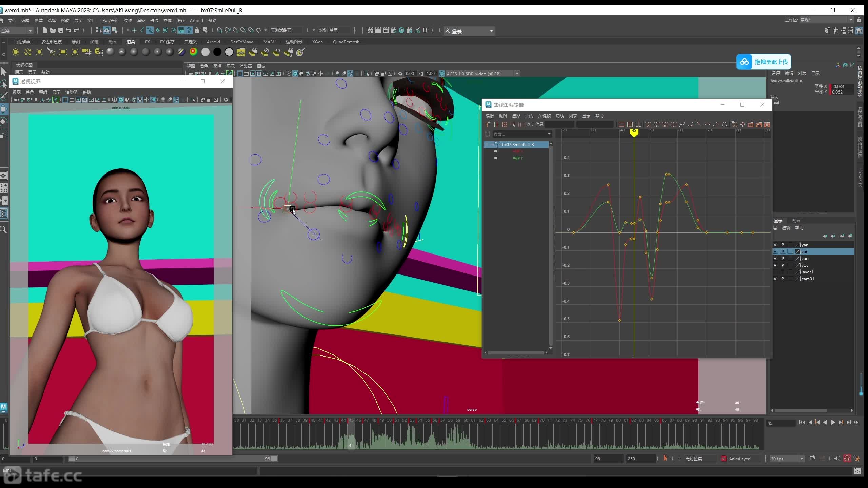
Task: Click the search magnifier in left toolbox
Action: pos(3,230)
